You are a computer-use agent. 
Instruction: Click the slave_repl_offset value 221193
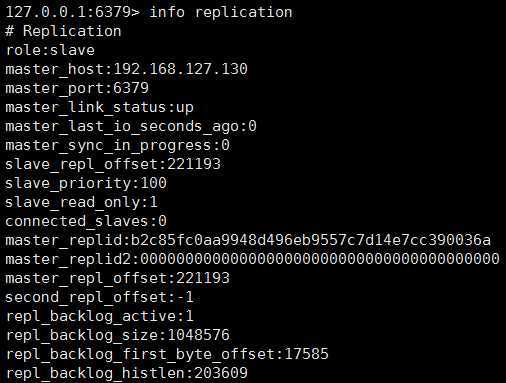point(194,164)
